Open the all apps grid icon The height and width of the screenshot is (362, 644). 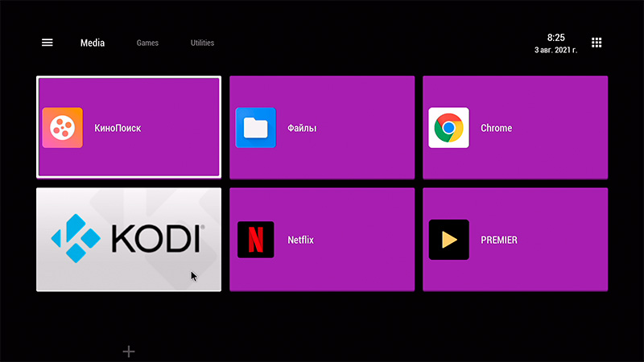pos(597,43)
